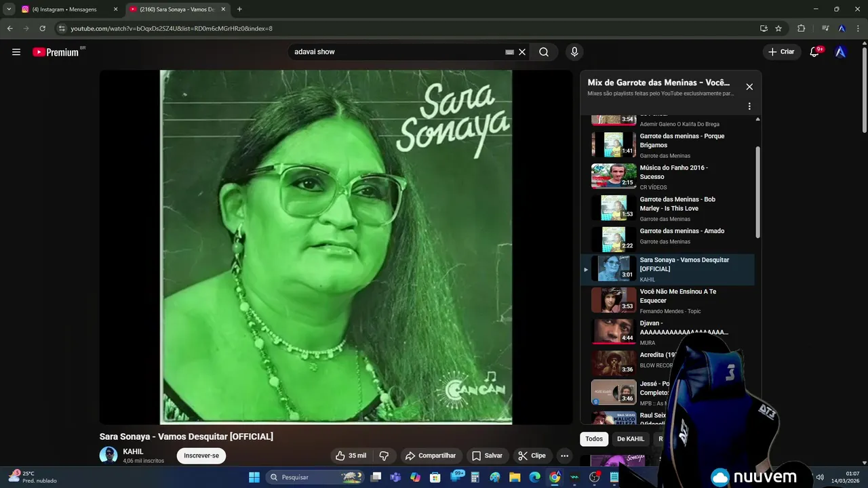This screenshot has height=488, width=868.
Task: Click the video player album image
Action: [x=336, y=247]
